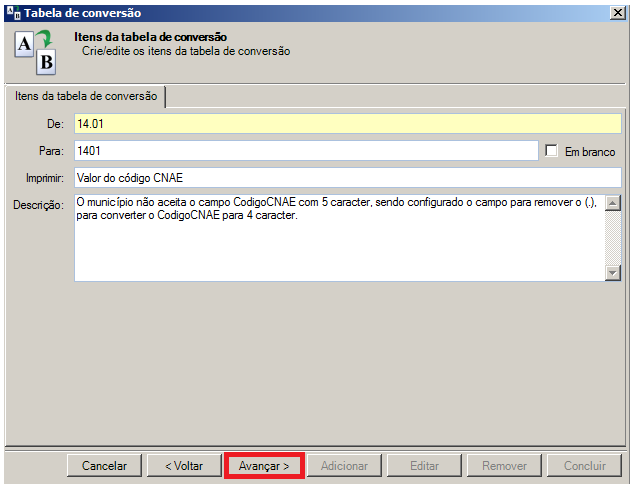Select the Itens da tabela de conversão tab

click(x=86, y=96)
